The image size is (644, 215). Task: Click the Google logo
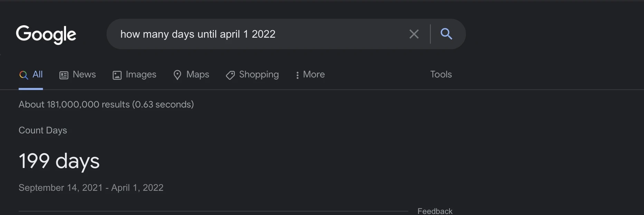[x=46, y=34]
